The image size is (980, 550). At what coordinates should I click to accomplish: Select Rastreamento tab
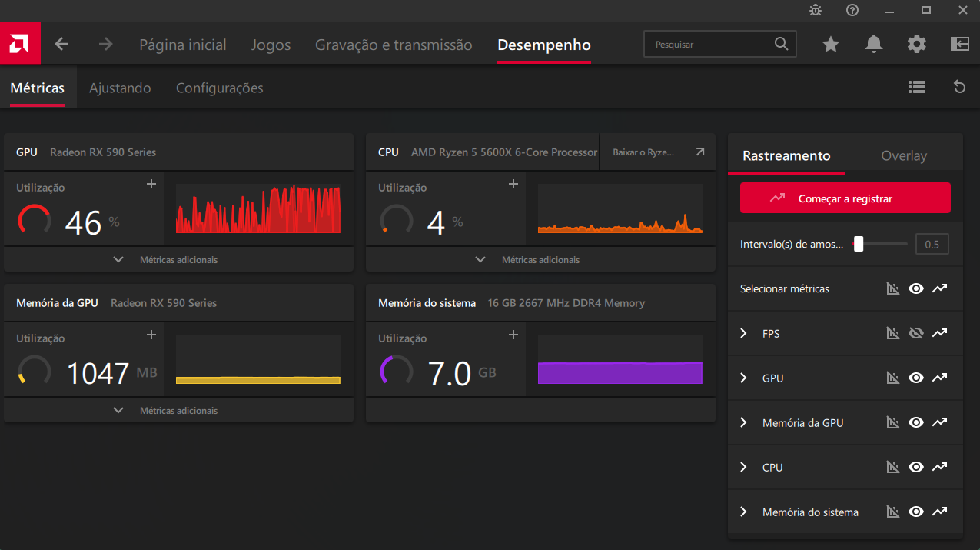click(786, 155)
